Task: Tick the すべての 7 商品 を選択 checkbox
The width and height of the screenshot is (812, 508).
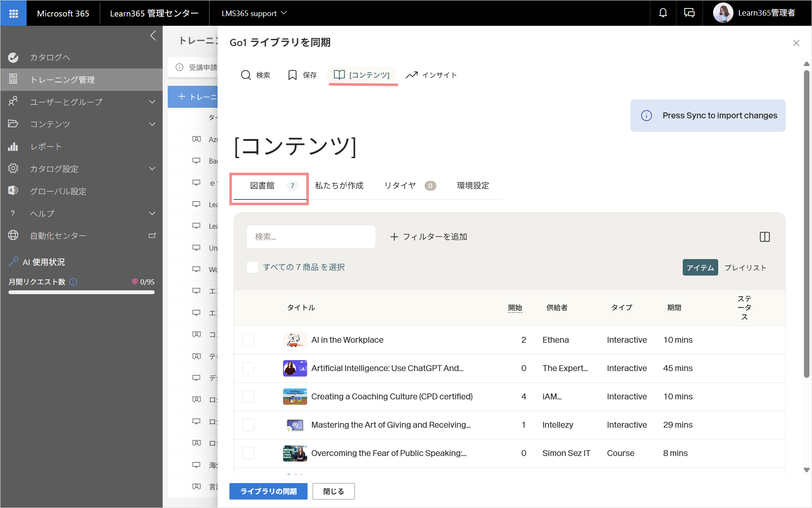Action: (x=252, y=267)
